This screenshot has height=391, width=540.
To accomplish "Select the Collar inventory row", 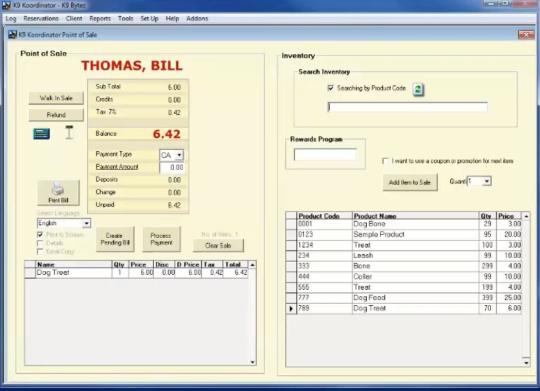I will (x=404, y=277).
